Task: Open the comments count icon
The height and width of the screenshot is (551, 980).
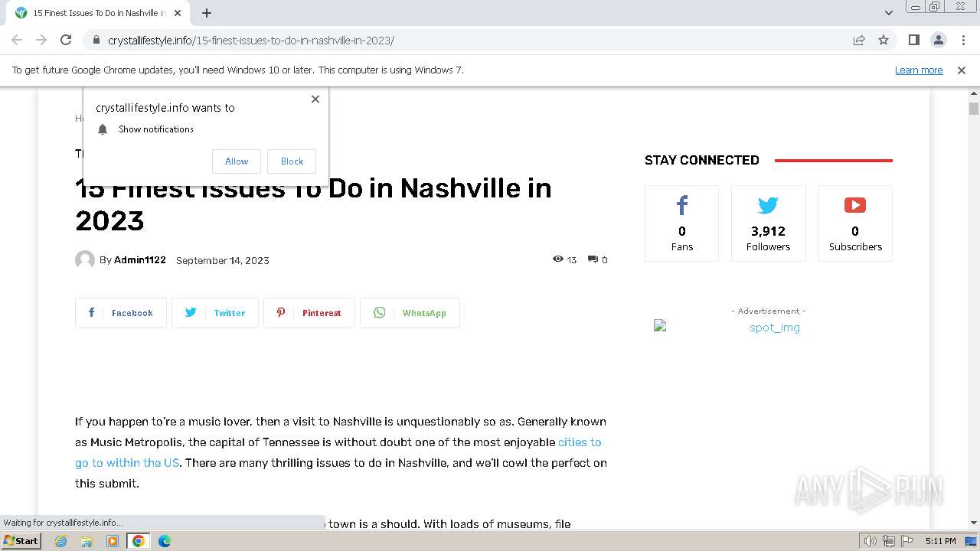Action: tap(593, 259)
